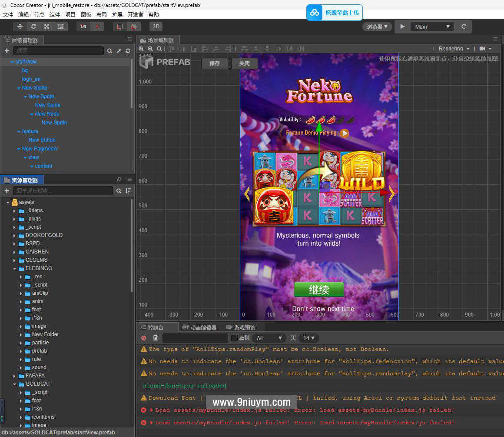Toggle 3D scene mode
Image resolution: width=504 pixels, height=437 pixels.
click(x=156, y=27)
